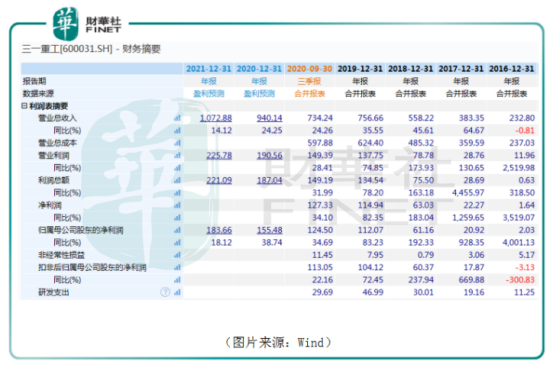Select the 2021-12-31 column header
Viewport: 554px width, 369px height.
tap(208, 69)
